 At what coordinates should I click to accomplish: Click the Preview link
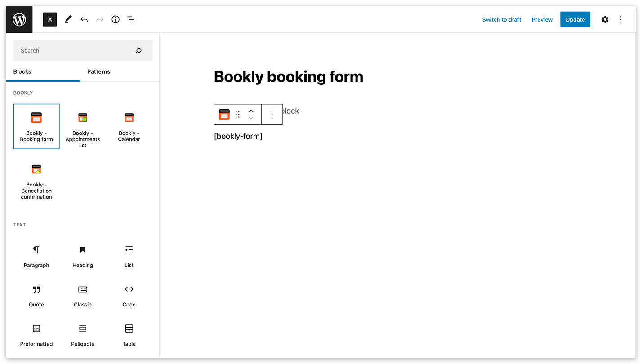[542, 19]
